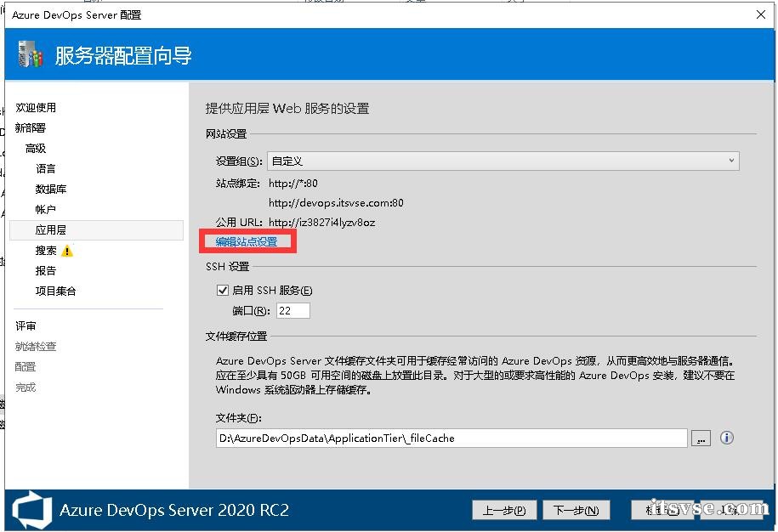Click the Azure DevOps Server 2020 RC2 text
This screenshot has width=778, height=532.
click(174, 510)
